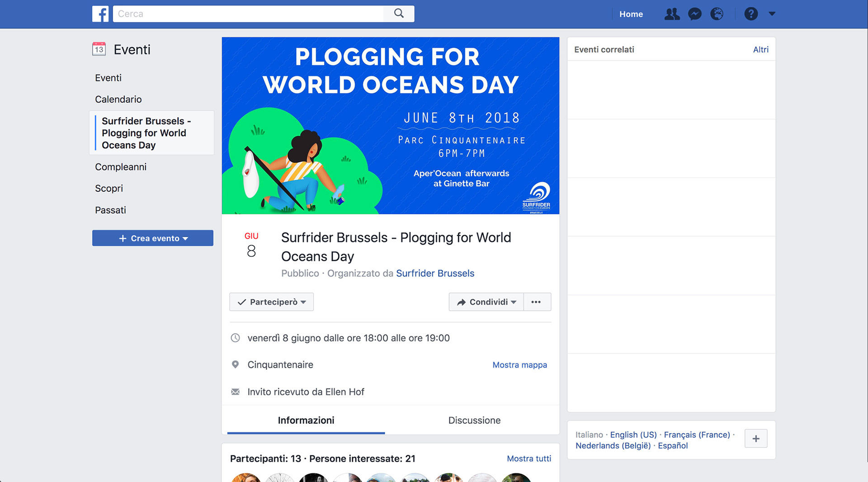This screenshot has width=868, height=482.
Task: Select Eventi in the sidebar
Action: (x=108, y=78)
